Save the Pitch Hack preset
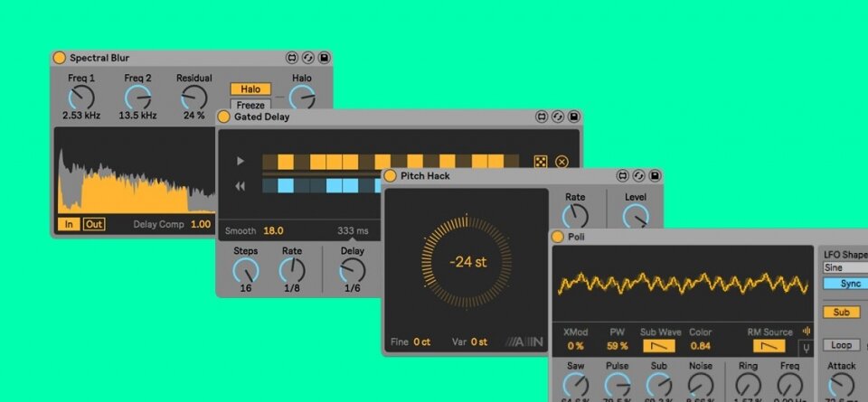 coord(655,176)
